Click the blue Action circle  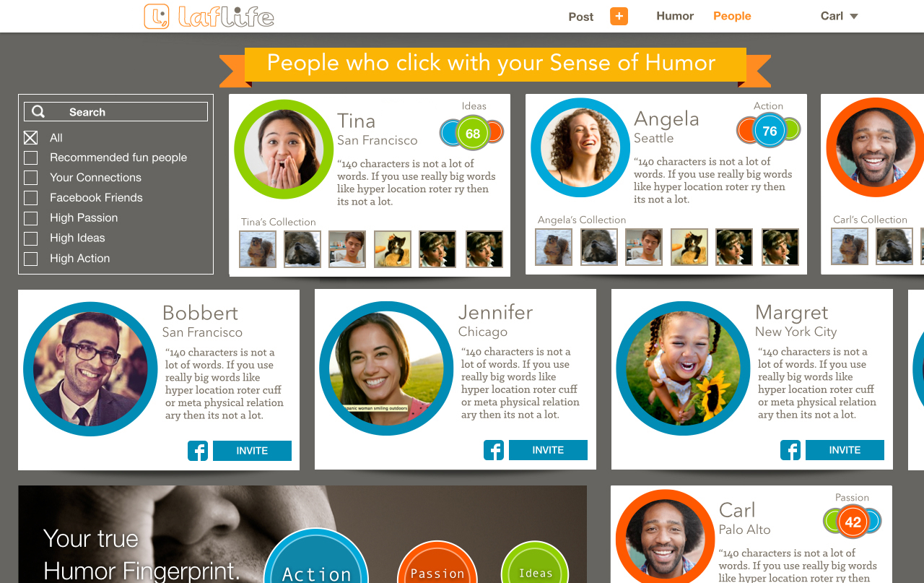click(x=316, y=561)
